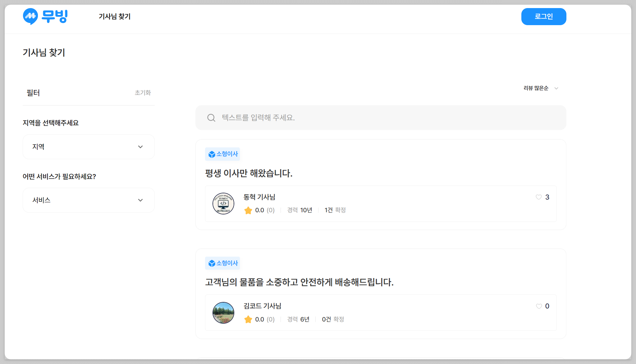Reset filters with 초기화 link

(143, 92)
